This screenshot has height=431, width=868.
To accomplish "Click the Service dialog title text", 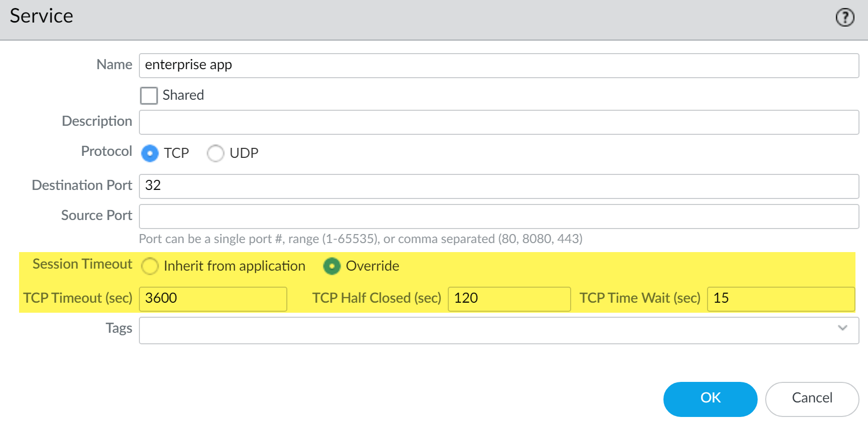I will point(42,16).
